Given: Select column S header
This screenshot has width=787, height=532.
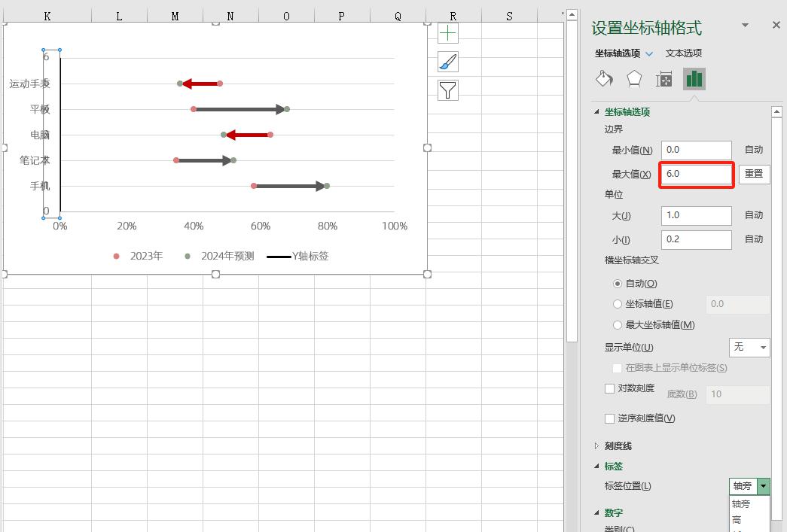Looking at the screenshot, I should tap(509, 16).
